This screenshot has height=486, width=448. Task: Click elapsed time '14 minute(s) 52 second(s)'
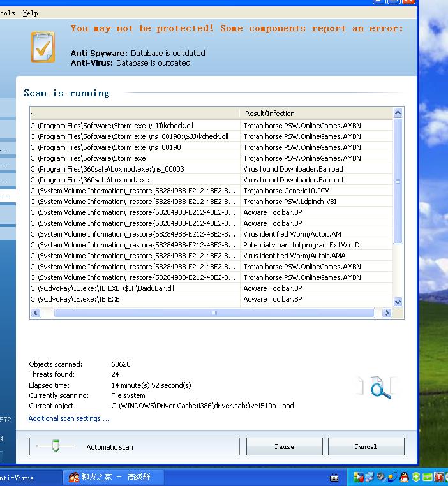tap(151, 385)
